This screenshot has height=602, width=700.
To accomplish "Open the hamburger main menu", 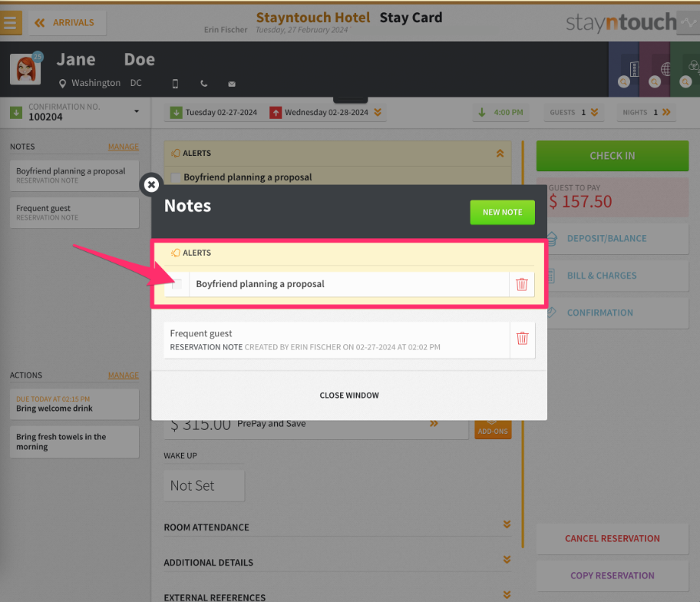I will pos(10,22).
